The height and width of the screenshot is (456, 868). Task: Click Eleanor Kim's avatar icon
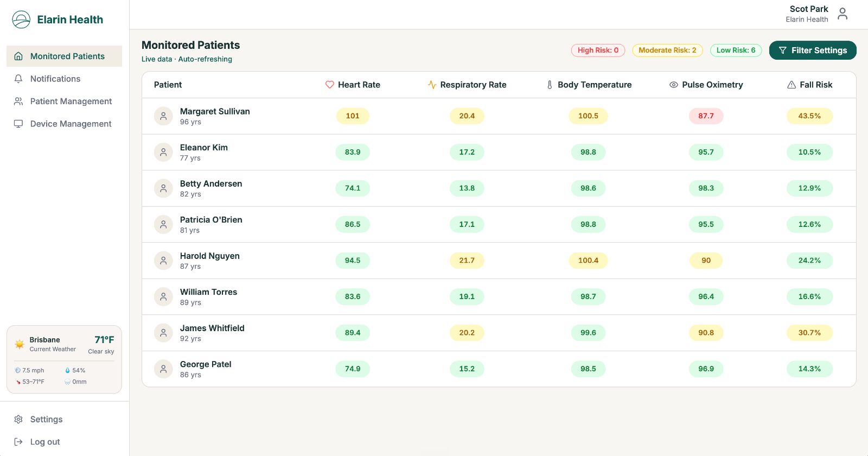click(163, 152)
